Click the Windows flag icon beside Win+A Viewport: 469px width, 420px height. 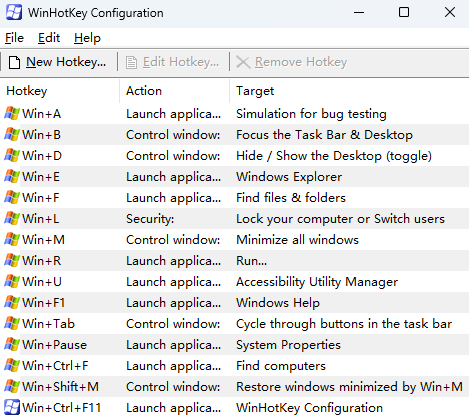[x=12, y=114]
